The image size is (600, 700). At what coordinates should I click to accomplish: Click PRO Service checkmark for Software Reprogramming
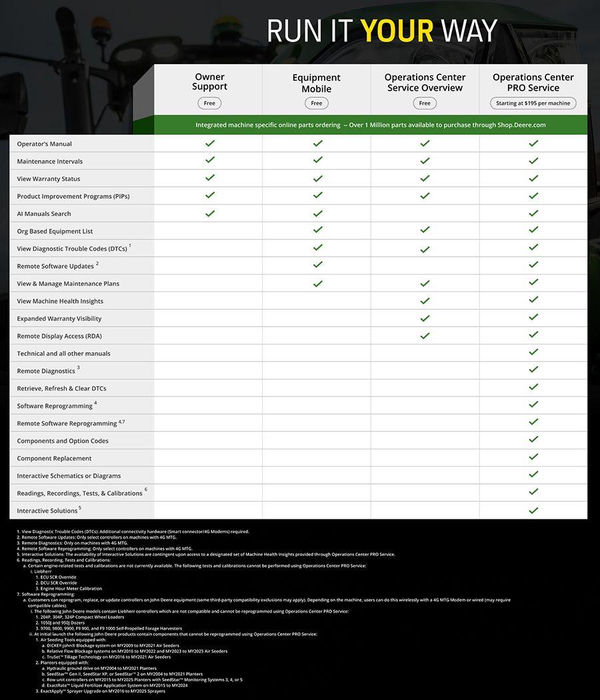[533, 404]
